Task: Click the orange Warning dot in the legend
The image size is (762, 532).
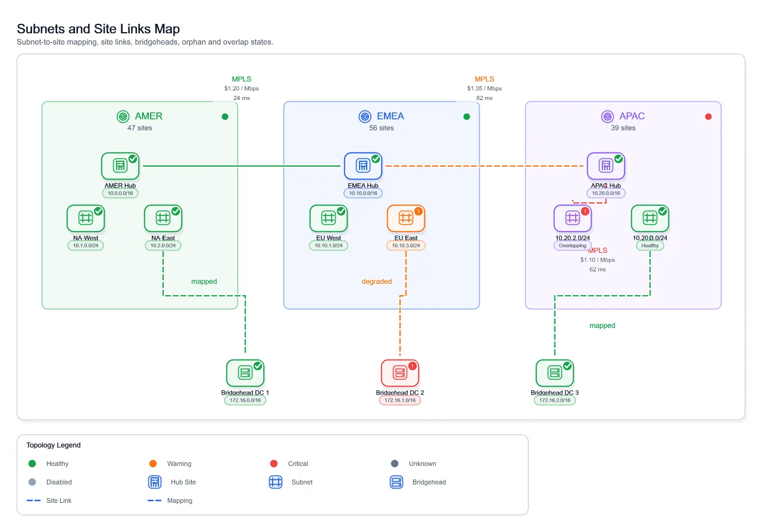Action: (x=153, y=464)
